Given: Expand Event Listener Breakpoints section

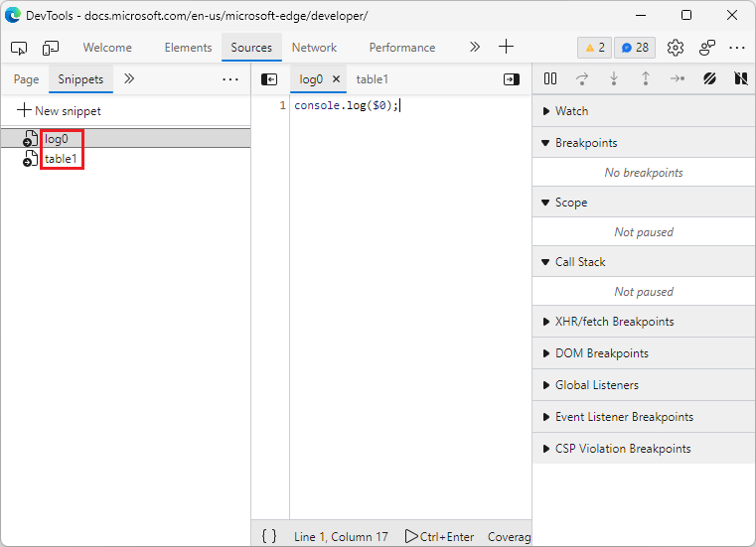Looking at the screenshot, I should click(644, 417).
